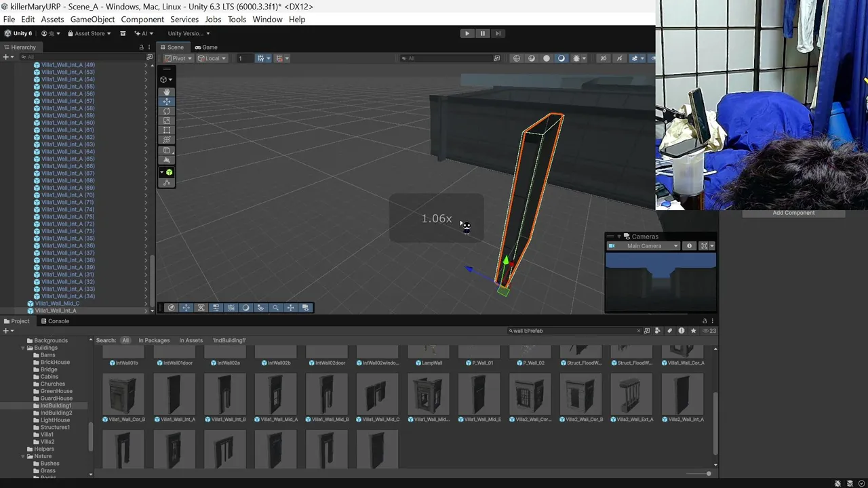Select the 'IndBuilding1' search scope
This screenshot has width=868, height=488.
(x=229, y=340)
